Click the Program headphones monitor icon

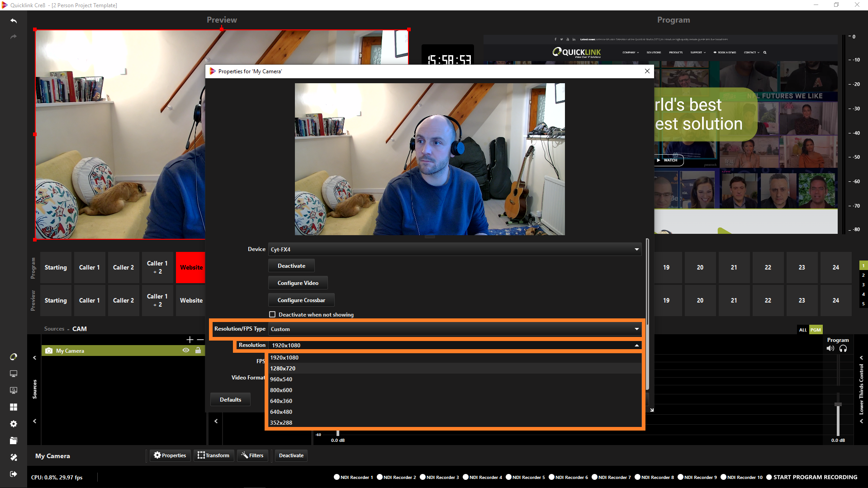843,348
